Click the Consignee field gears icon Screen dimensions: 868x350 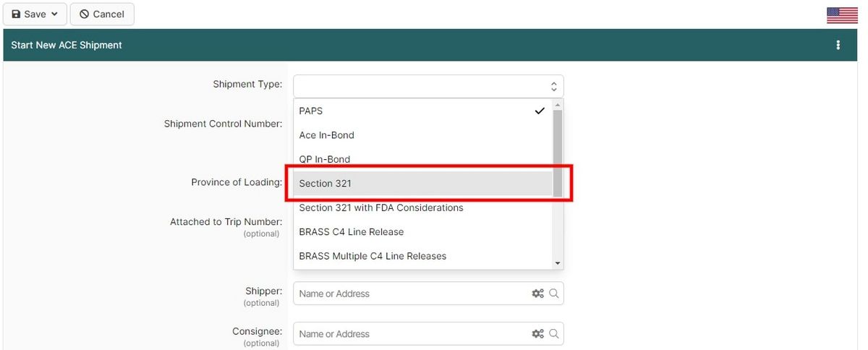(x=537, y=334)
